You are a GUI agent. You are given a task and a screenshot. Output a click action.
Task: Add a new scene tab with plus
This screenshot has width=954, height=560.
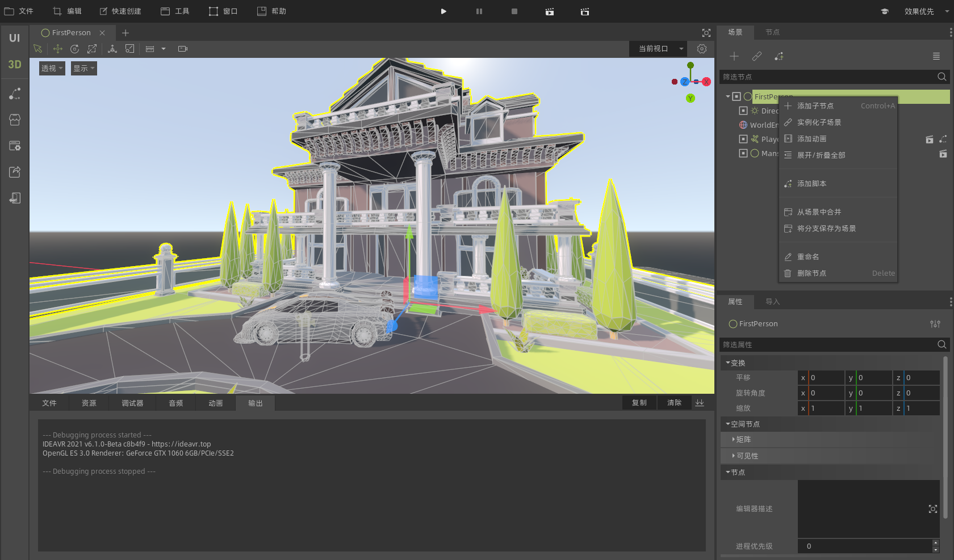pos(125,33)
